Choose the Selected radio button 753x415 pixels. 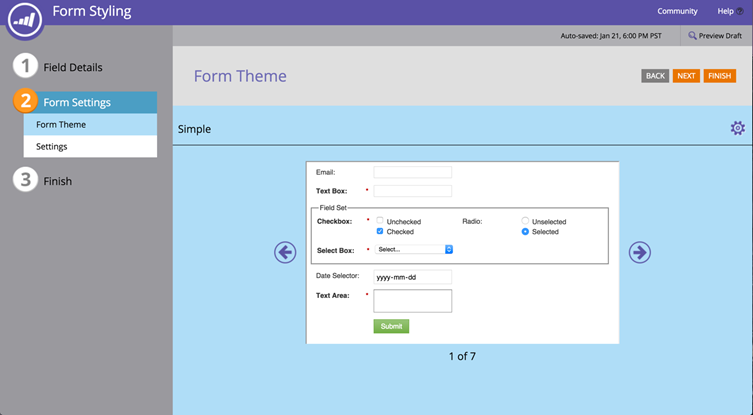(525, 231)
